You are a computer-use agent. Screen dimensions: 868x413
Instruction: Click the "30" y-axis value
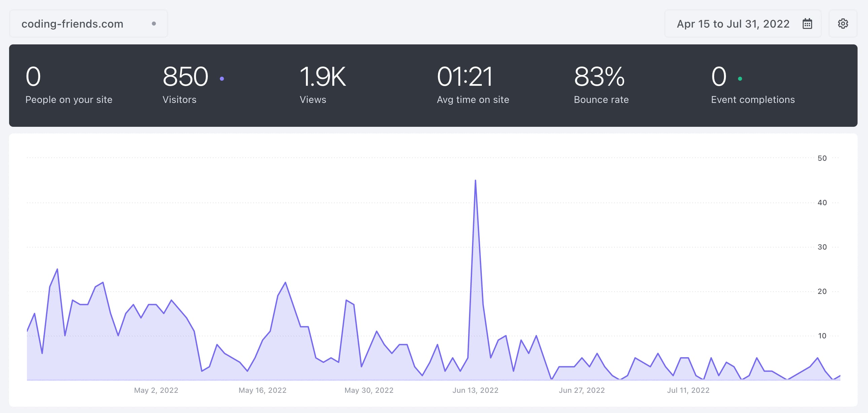pos(822,247)
